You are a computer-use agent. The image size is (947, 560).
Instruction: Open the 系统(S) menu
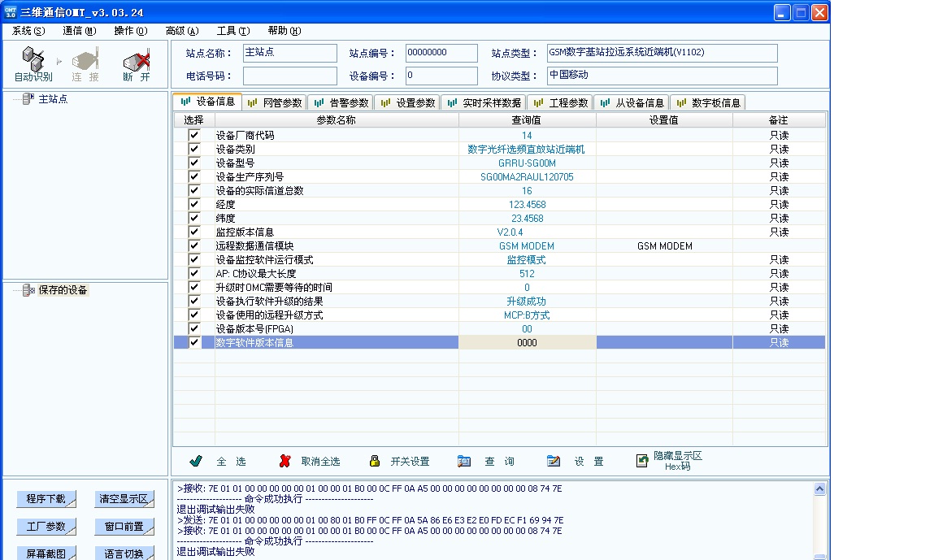(x=28, y=31)
